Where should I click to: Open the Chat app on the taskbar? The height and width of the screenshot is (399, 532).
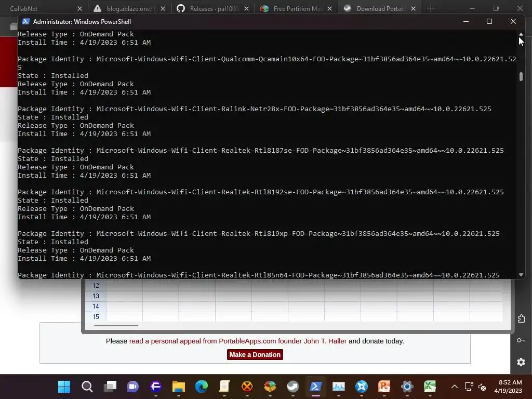point(132,387)
